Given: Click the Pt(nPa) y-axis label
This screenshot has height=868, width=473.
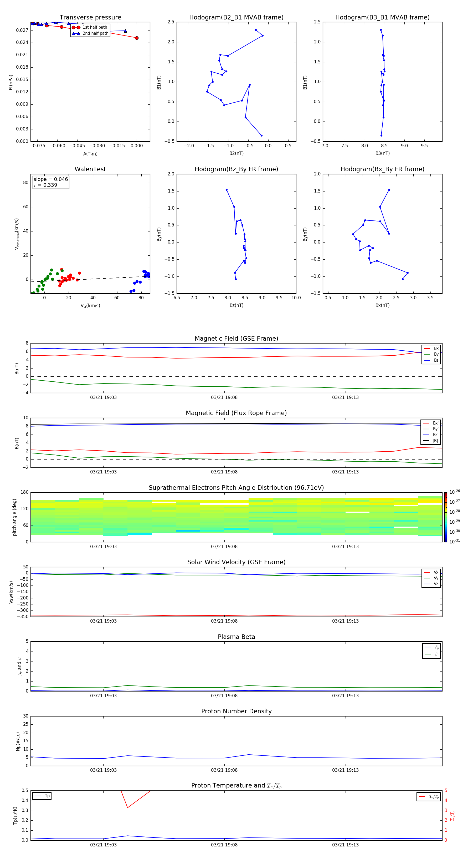Looking at the screenshot, I should tap(11, 82).
